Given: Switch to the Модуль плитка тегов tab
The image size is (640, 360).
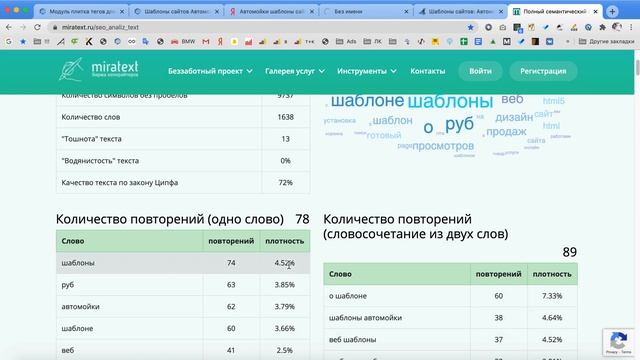Looking at the screenshot, I should point(81,12).
